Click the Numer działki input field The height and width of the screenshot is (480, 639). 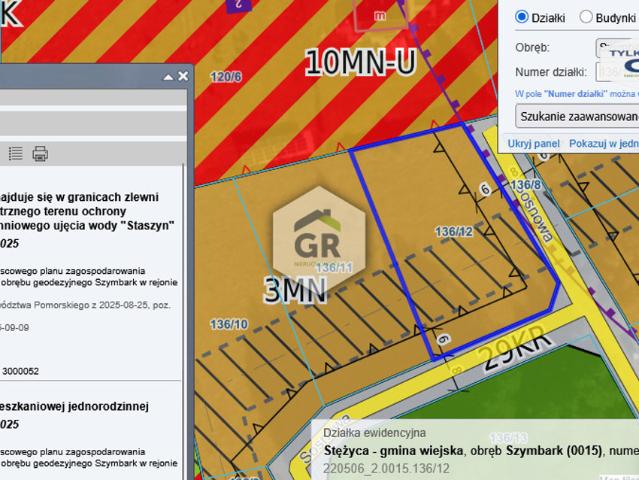pos(617,72)
